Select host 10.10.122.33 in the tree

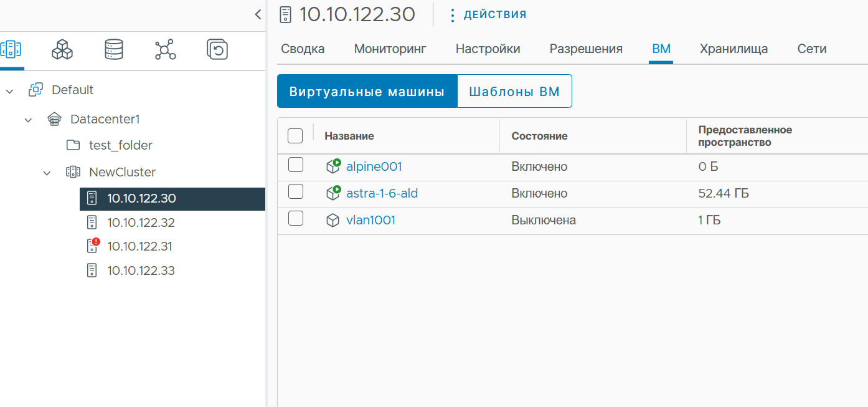pyautogui.click(x=141, y=271)
